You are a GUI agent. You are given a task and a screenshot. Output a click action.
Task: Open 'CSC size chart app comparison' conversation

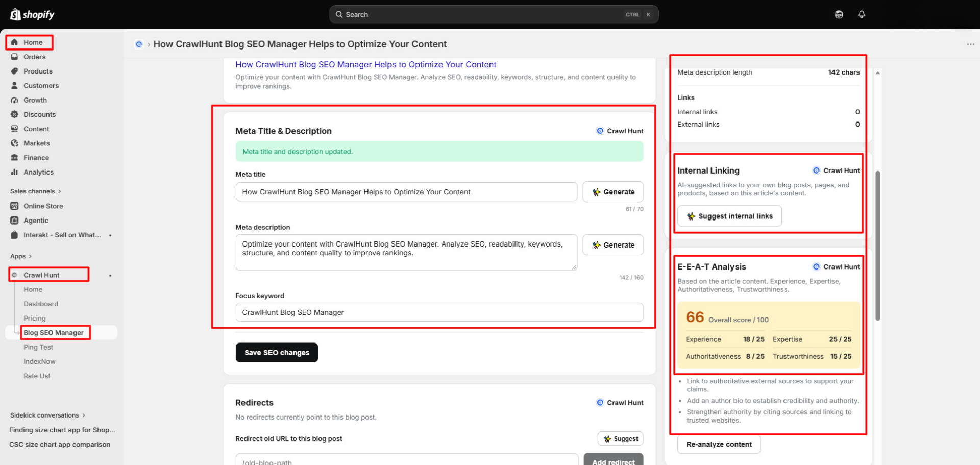60,444
